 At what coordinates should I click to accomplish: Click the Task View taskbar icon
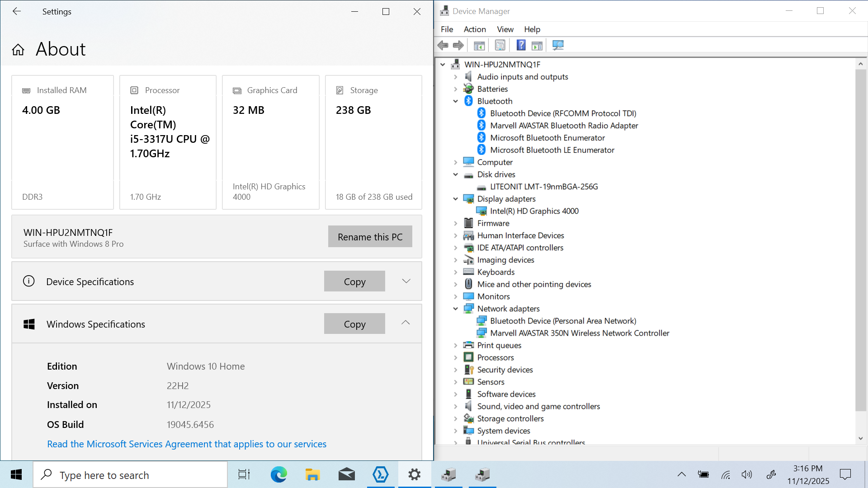point(244,474)
